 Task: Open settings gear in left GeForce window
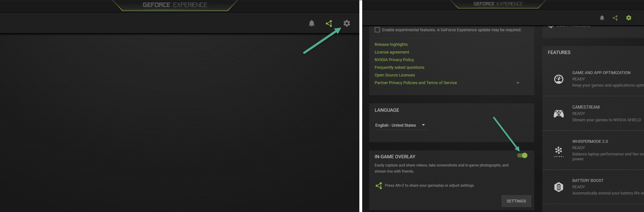[347, 23]
